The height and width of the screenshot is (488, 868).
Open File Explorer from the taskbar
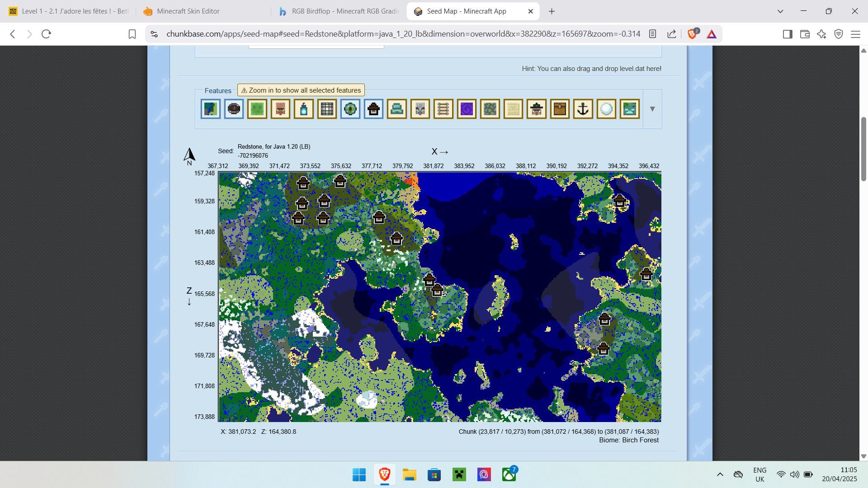click(x=410, y=474)
